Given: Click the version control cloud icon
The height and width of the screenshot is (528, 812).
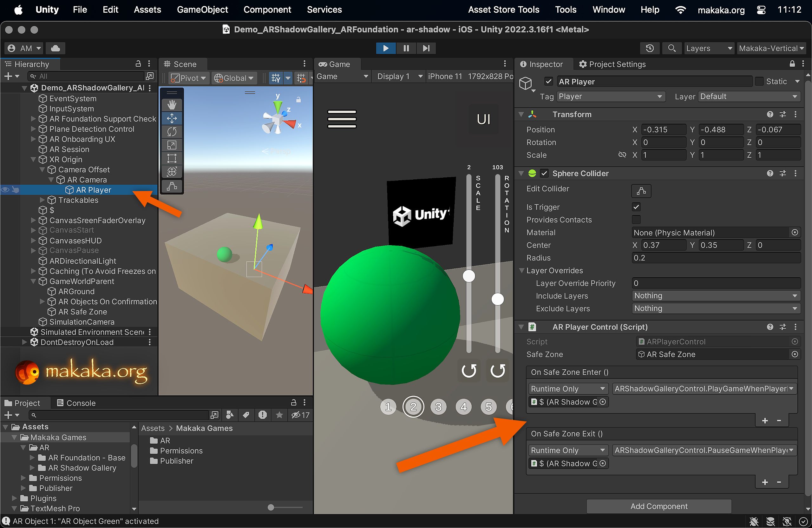Looking at the screenshot, I should pos(55,48).
